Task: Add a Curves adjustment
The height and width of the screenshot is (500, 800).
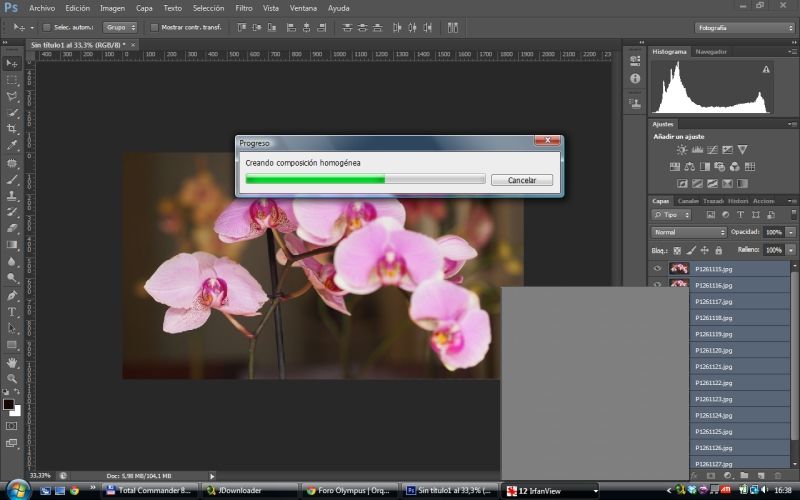Action: [x=712, y=149]
